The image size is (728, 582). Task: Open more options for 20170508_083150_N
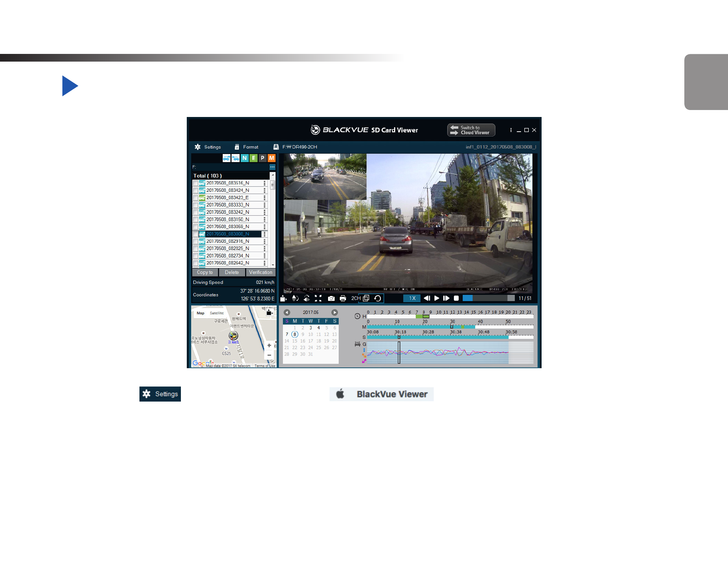click(x=265, y=219)
